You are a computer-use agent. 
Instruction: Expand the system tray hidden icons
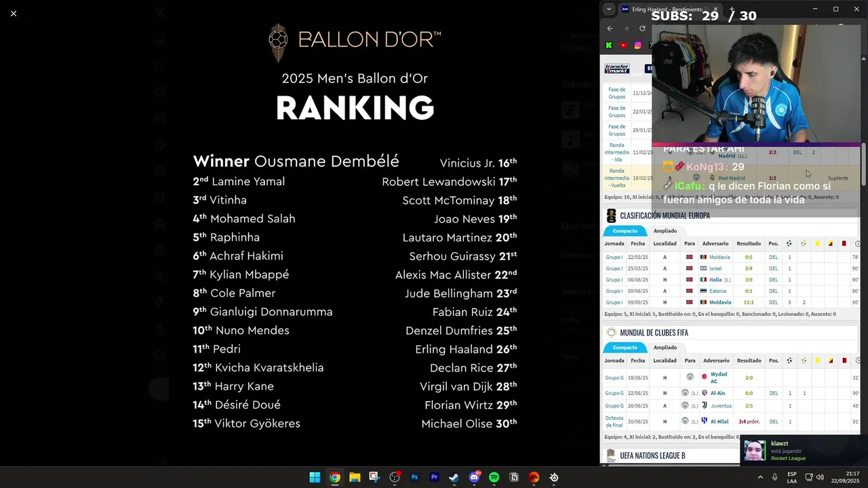pos(759,477)
